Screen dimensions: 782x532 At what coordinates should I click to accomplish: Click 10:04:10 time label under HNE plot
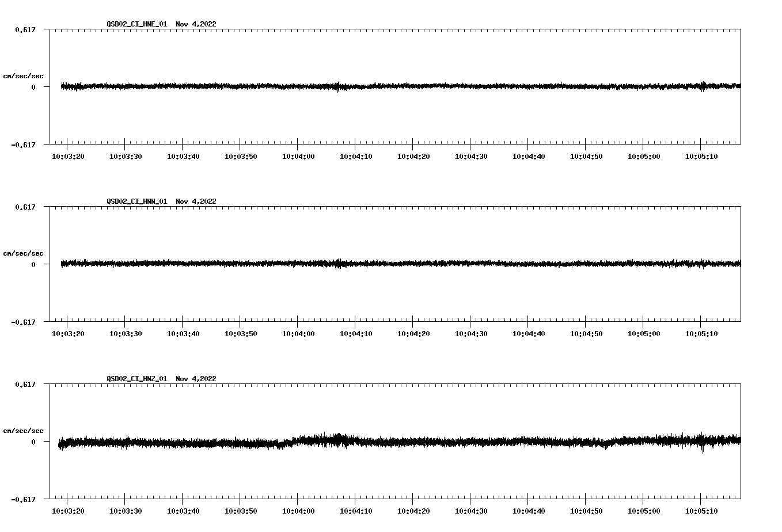(356, 157)
